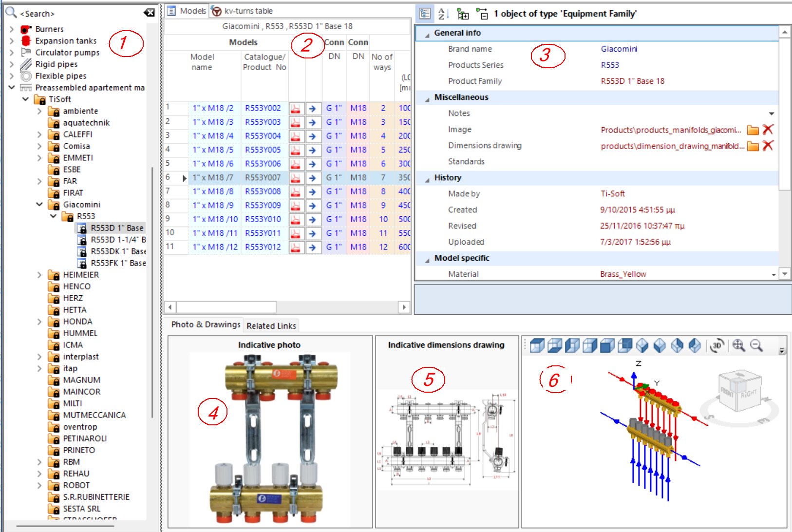Collapse the Giacomini folder
Viewport: 792px width, 532px height.
click(x=39, y=205)
